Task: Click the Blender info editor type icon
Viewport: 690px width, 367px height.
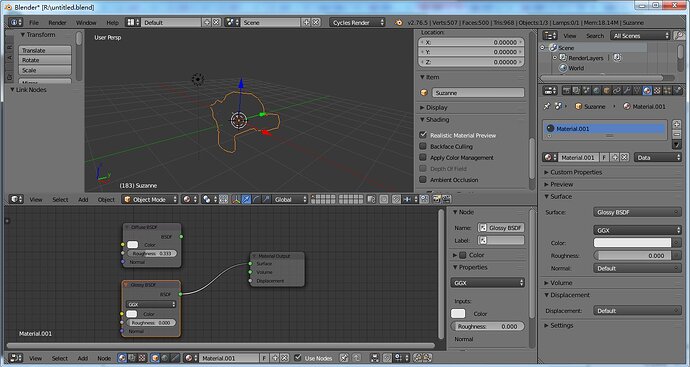Action: [15, 22]
